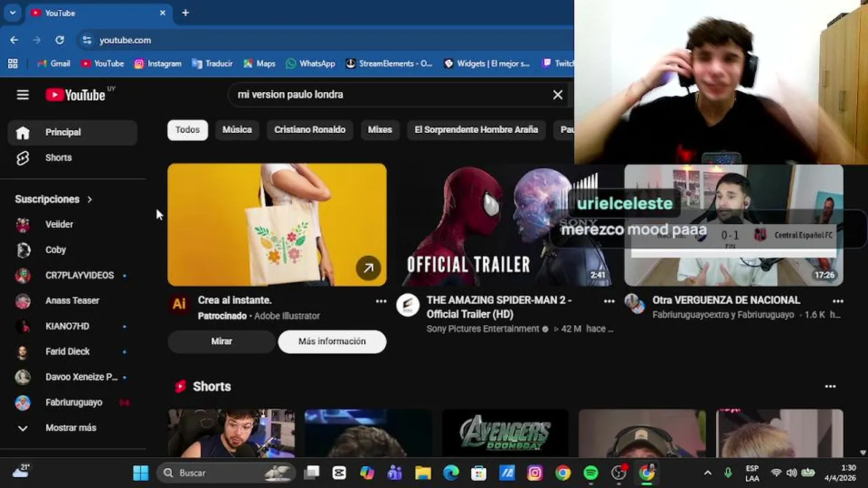
Task: Open the Widgets bookmark
Action: click(x=487, y=63)
